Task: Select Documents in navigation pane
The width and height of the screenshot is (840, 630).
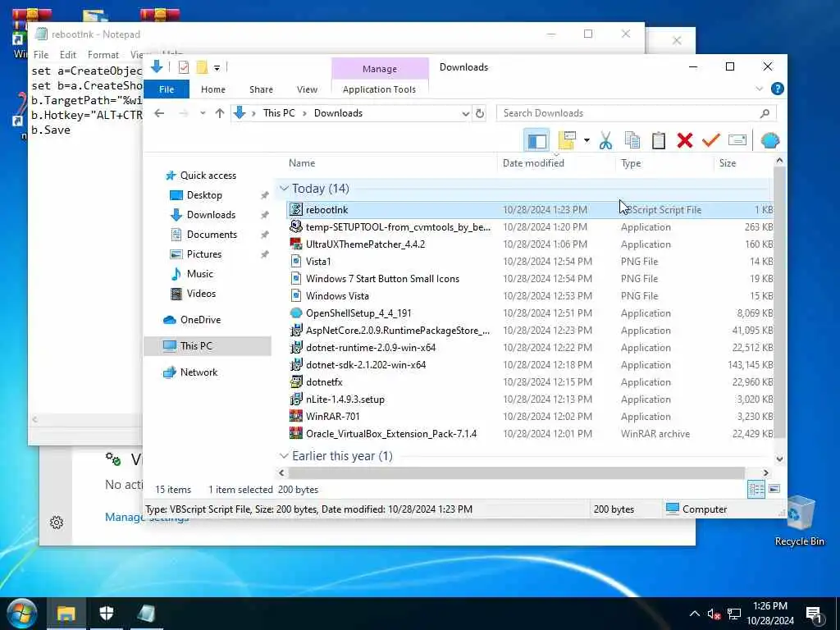Action: pos(212,235)
